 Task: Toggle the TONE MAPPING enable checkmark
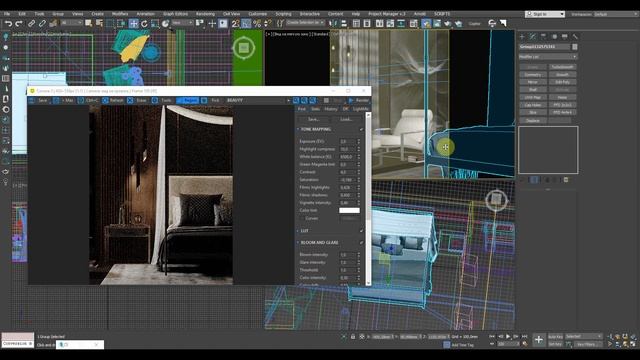361,129
